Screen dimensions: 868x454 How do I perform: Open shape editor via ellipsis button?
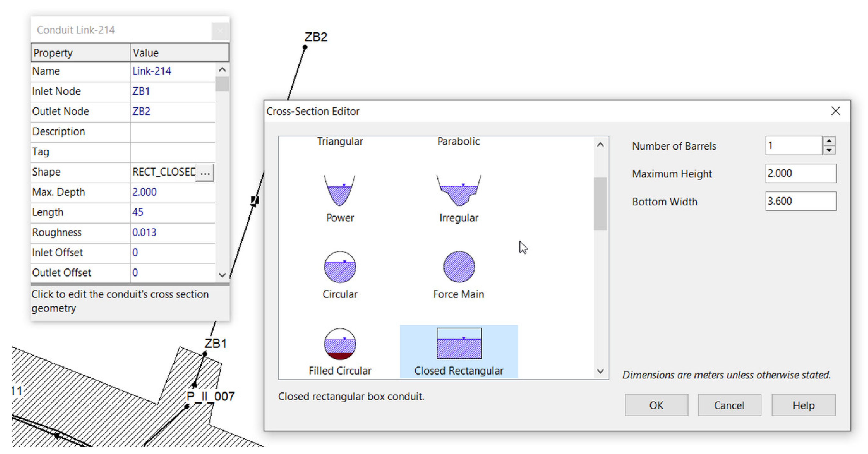pyautogui.click(x=205, y=172)
